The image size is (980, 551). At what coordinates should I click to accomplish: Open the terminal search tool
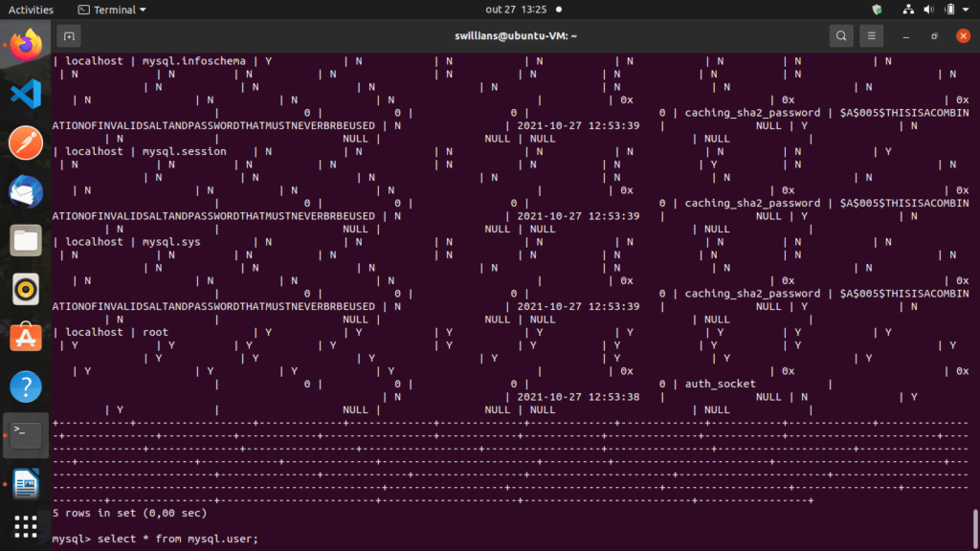pyautogui.click(x=840, y=36)
